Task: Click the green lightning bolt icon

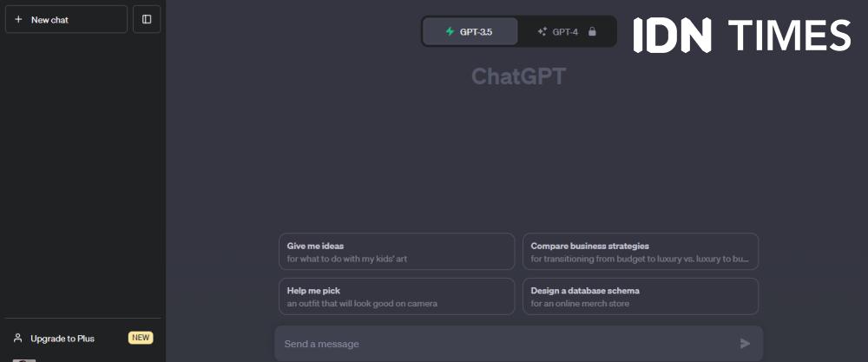Action: pos(450,31)
